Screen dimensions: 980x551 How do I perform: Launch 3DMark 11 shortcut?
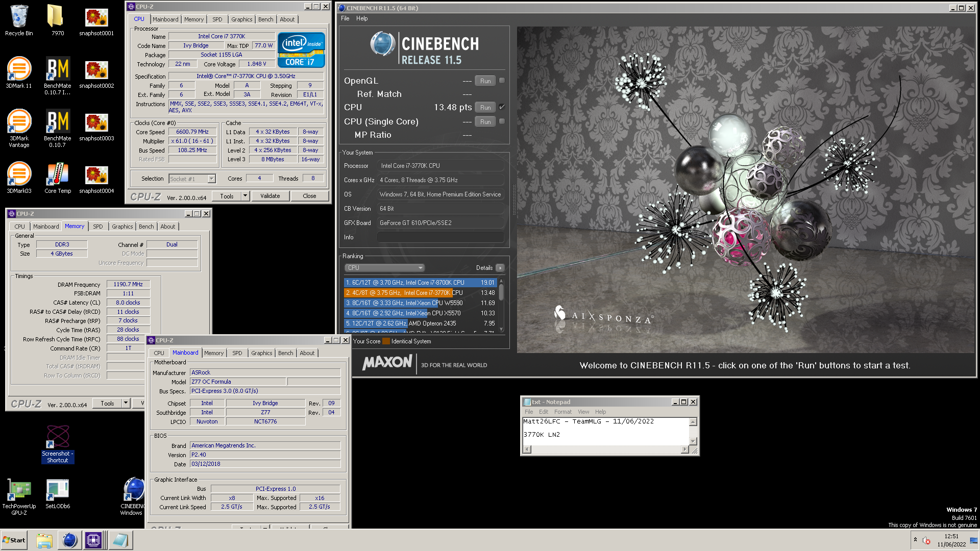[19, 73]
